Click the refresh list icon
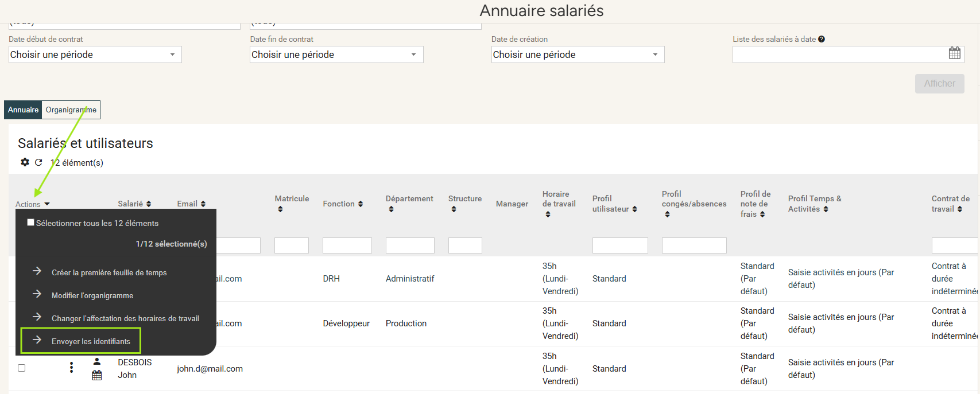This screenshot has width=980, height=394. [38, 162]
